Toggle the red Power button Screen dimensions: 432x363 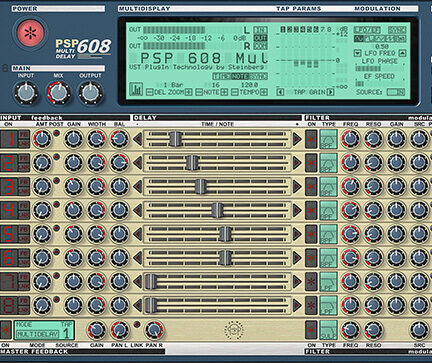30,32
